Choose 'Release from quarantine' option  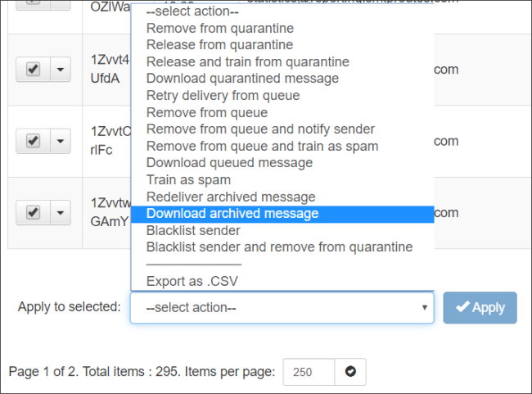click(x=219, y=45)
